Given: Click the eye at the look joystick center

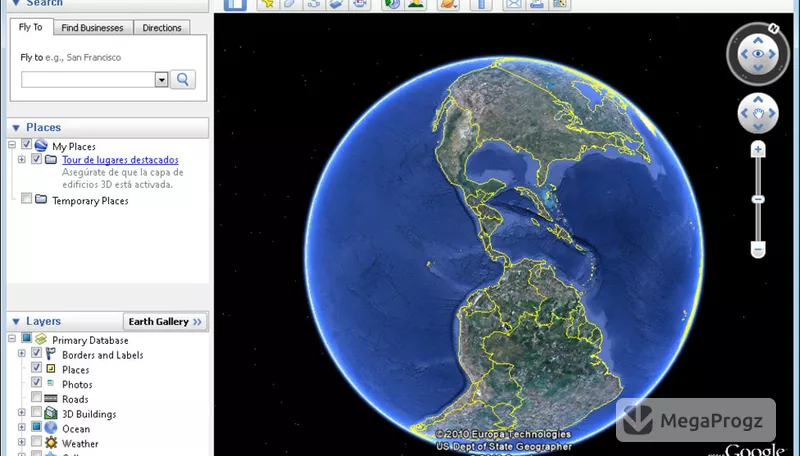Looking at the screenshot, I should point(758,54).
